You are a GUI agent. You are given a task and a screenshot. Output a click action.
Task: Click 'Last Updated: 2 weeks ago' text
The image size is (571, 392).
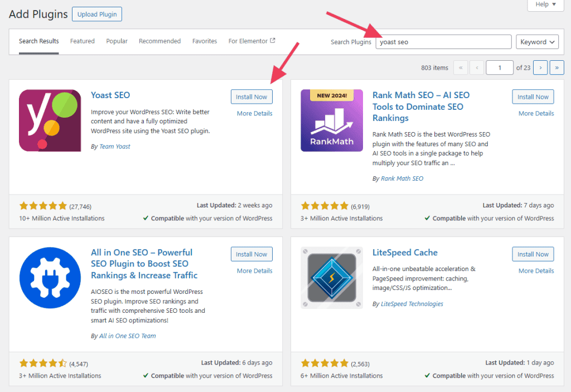tap(235, 205)
